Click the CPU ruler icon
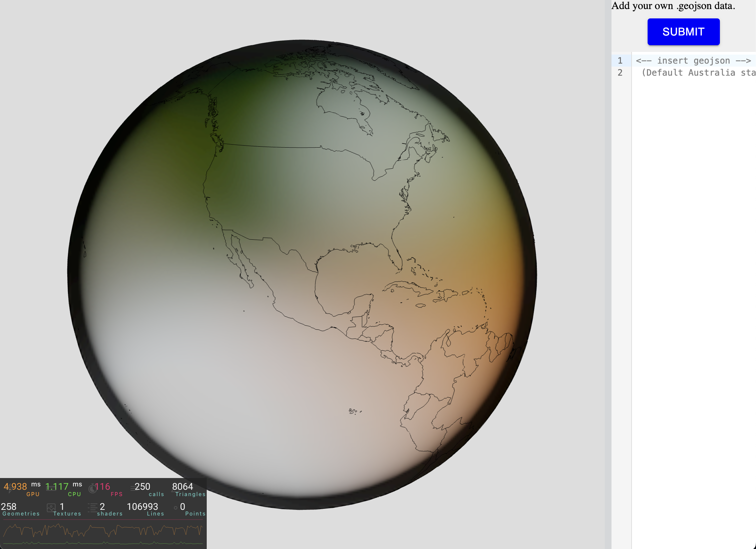Screen dimensions: 756x549 pyautogui.click(x=51, y=488)
